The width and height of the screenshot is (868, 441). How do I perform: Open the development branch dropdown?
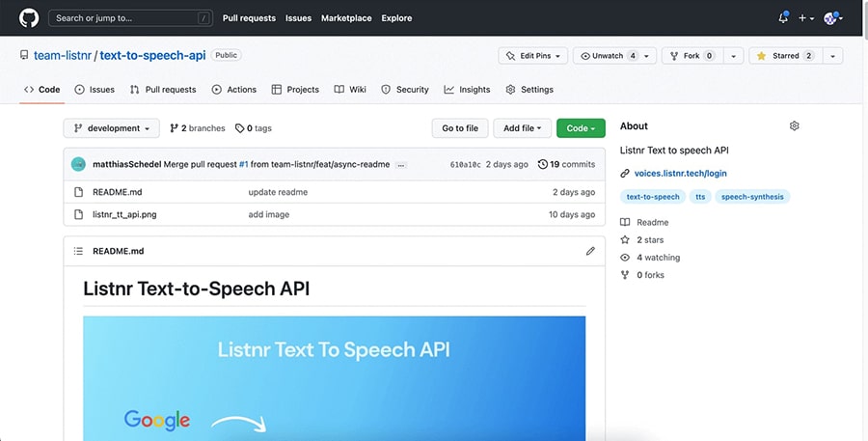[x=111, y=128]
